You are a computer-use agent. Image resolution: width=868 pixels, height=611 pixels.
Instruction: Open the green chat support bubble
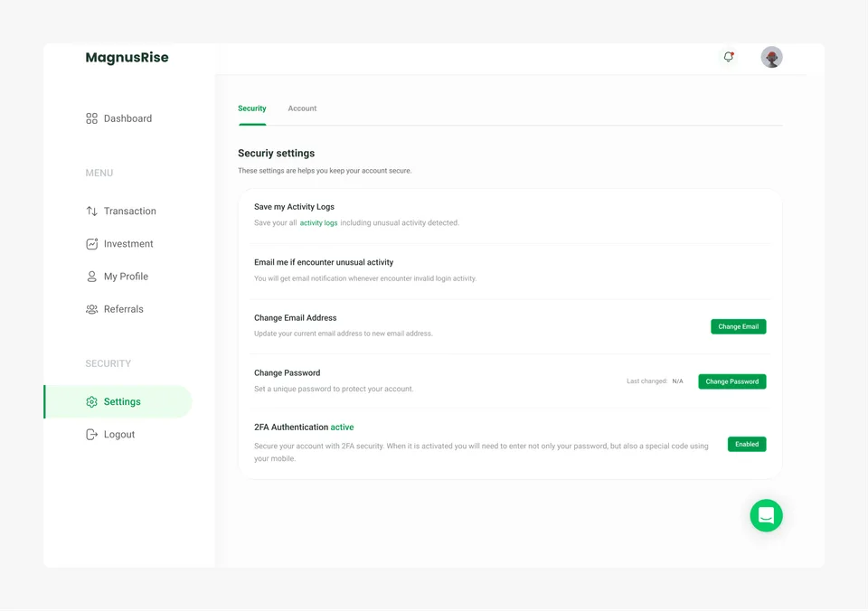766,515
